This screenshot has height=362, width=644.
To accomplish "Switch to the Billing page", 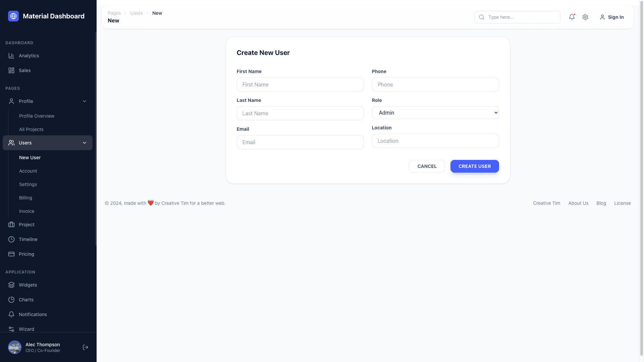I will point(25,198).
